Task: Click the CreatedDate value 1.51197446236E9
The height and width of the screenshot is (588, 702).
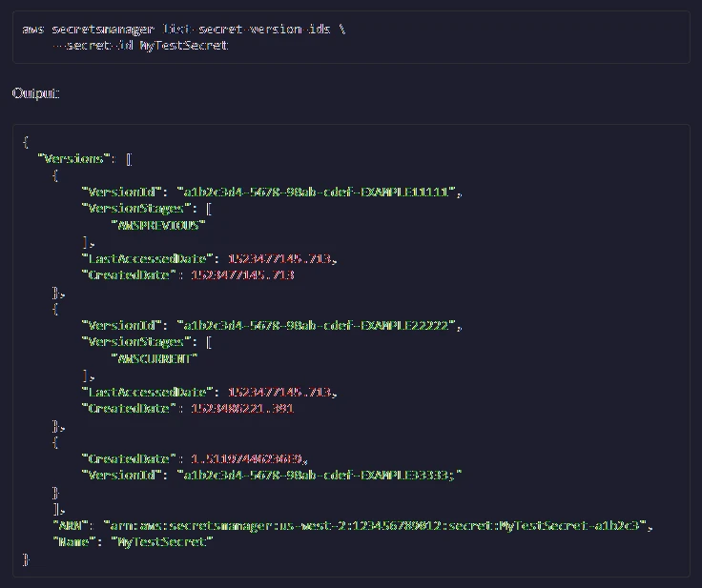Action: pyautogui.click(x=247, y=458)
